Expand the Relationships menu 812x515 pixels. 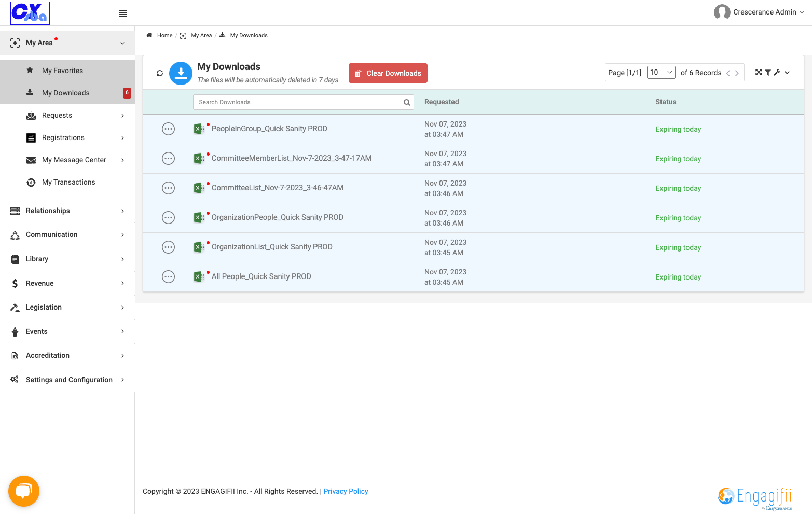coord(67,211)
